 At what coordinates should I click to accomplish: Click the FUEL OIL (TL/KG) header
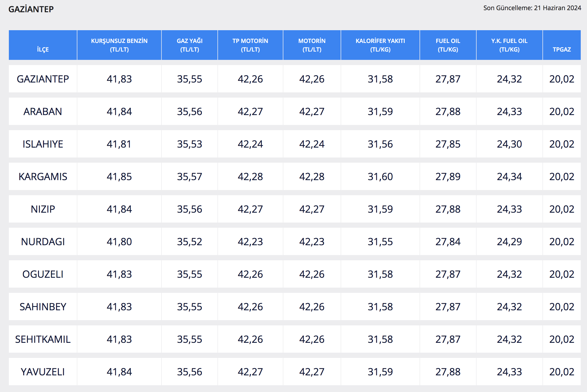(448, 45)
